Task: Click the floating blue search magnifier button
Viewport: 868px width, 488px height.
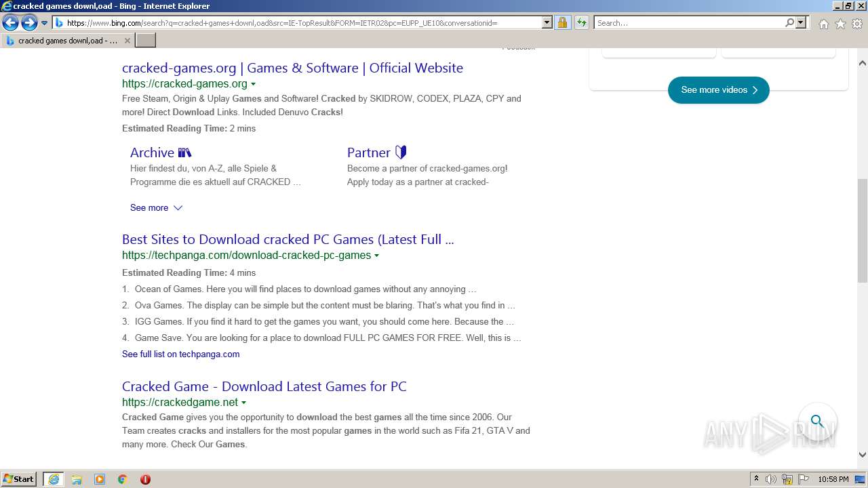Action: pyautogui.click(x=817, y=422)
